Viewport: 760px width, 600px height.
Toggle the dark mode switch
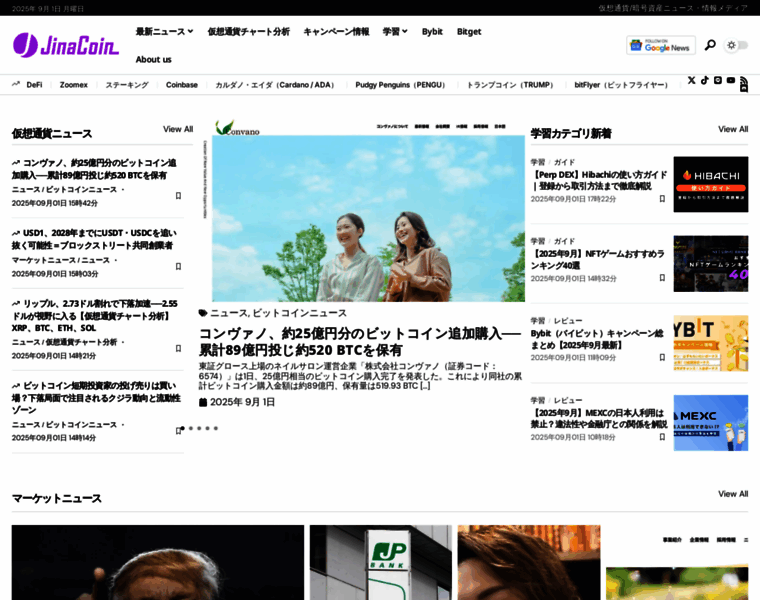(736, 45)
